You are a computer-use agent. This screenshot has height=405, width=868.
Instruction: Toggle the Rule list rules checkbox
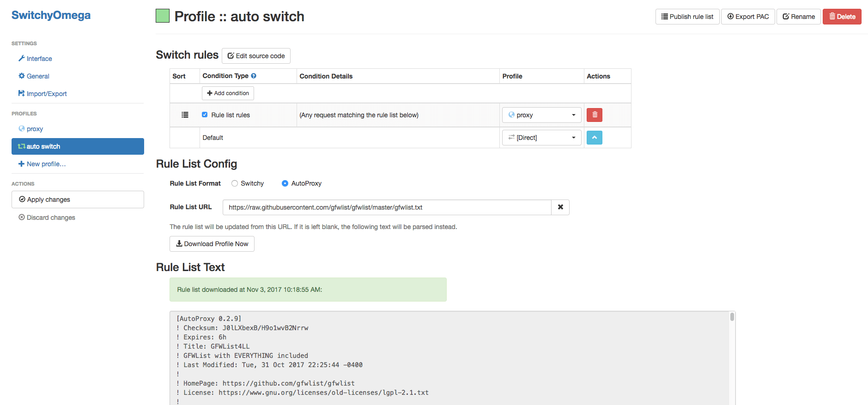coord(205,115)
